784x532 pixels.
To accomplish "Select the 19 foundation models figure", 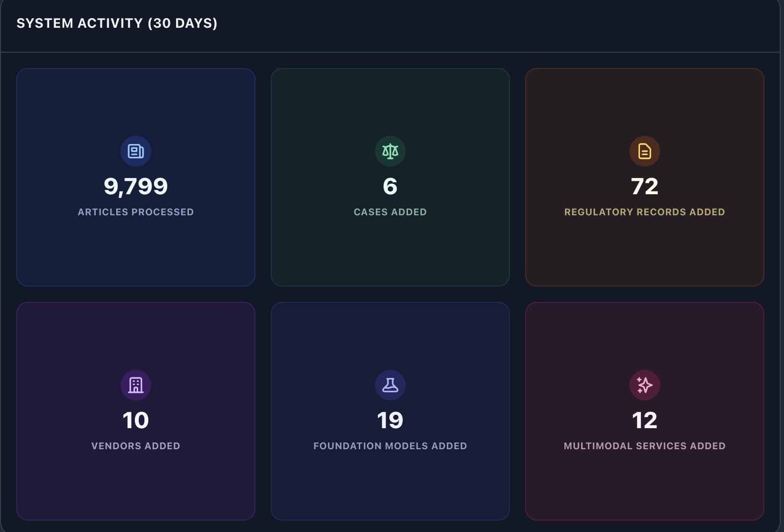I will pos(390,420).
